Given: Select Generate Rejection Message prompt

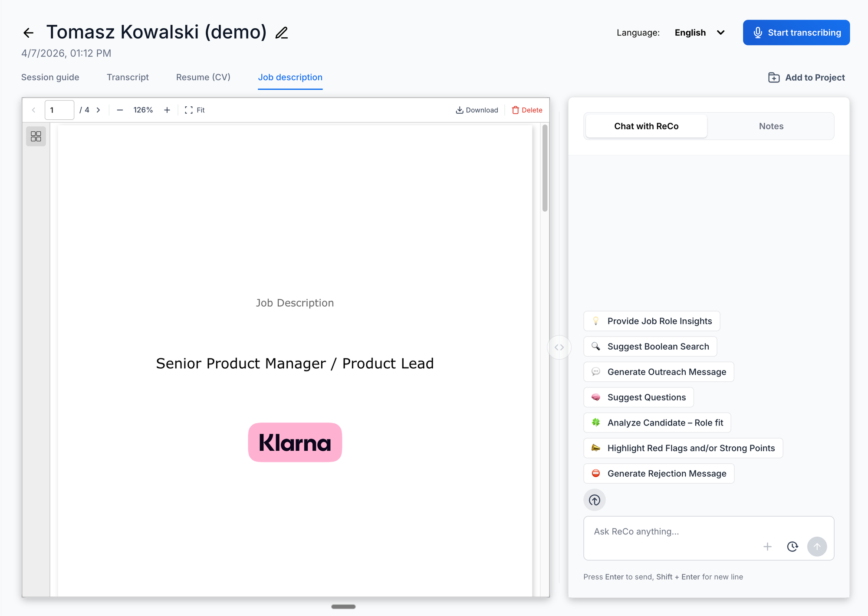Looking at the screenshot, I should pos(659,473).
